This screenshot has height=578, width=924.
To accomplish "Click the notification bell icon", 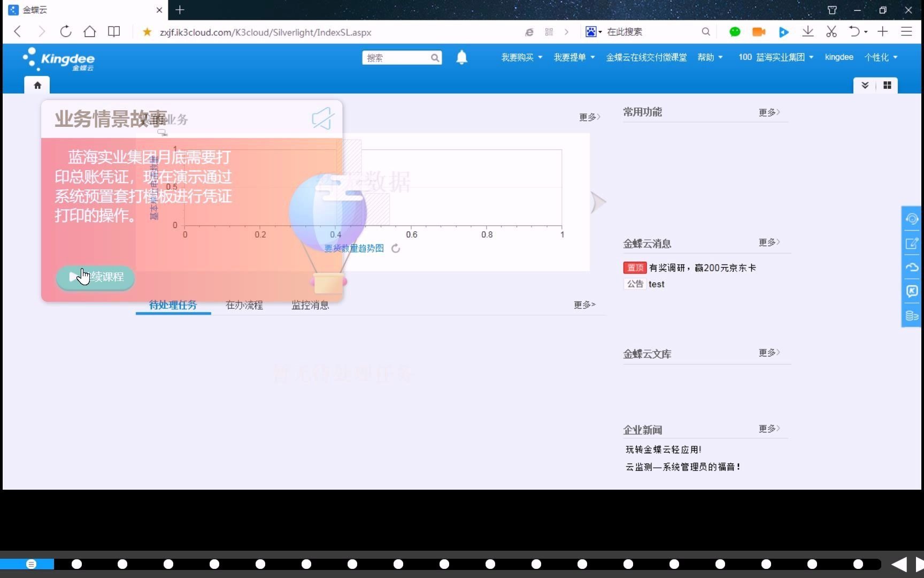I will pos(462,57).
